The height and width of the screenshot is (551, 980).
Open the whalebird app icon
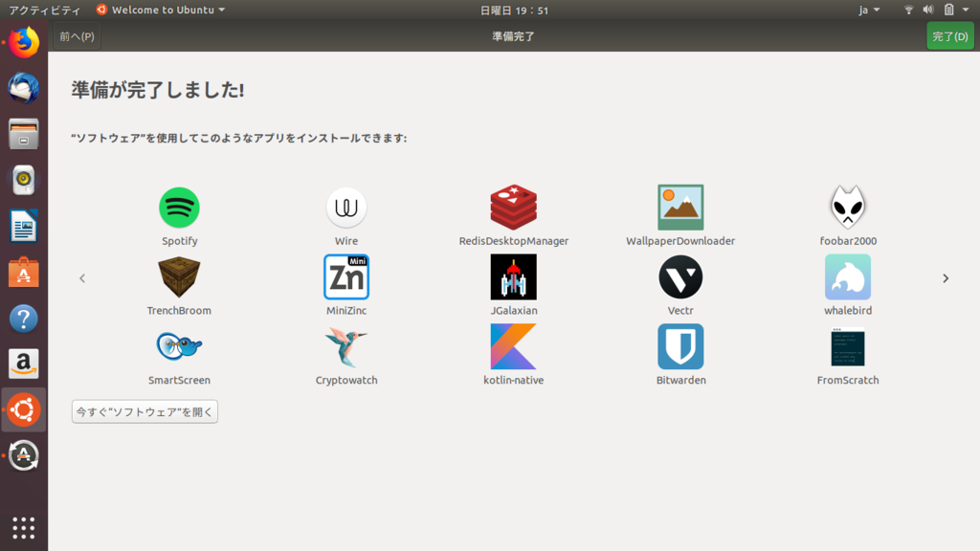(848, 276)
